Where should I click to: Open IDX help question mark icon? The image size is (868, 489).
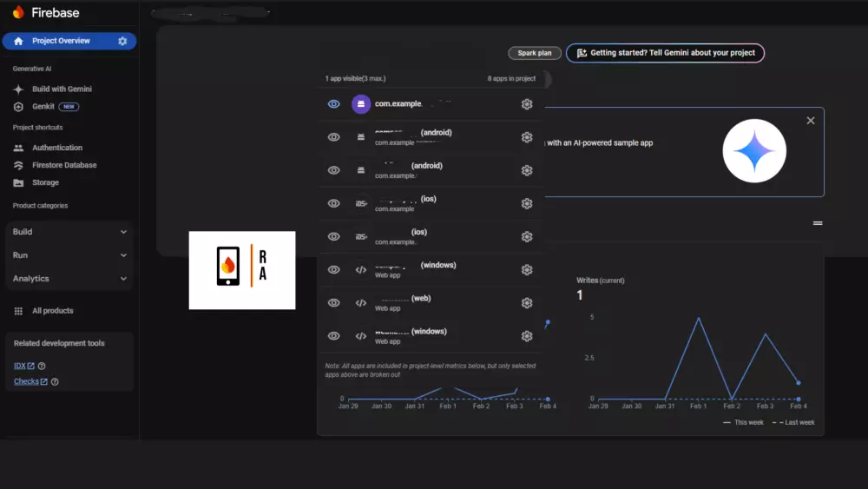pos(42,366)
